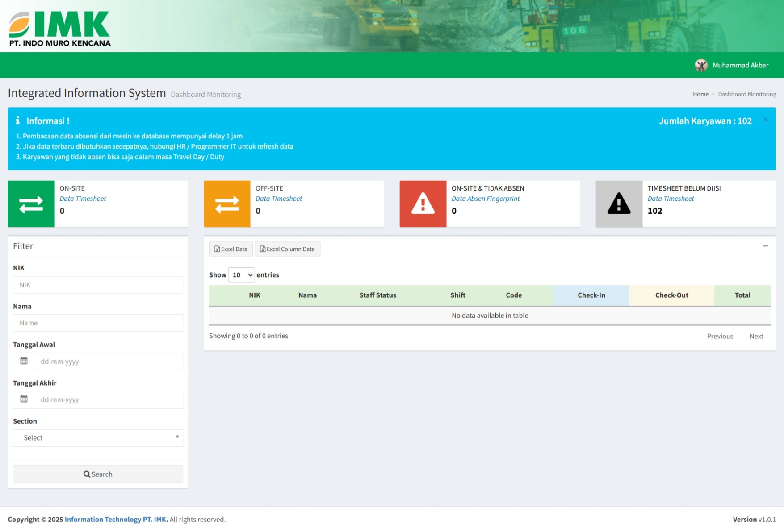Sort the table by Check-In column
The width and height of the screenshot is (784, 532).
(x=591, y=295)
